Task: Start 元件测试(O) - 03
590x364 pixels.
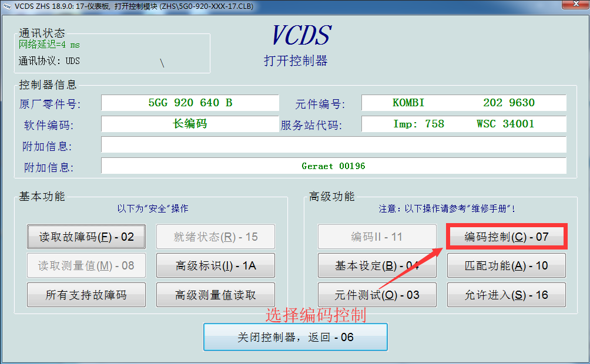Action: [377, 295]
